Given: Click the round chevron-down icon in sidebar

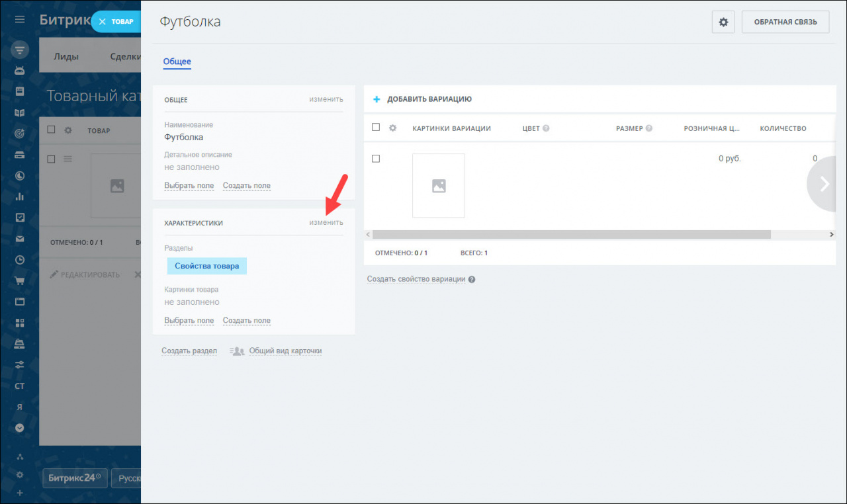Looking at the screenshot, I should 20,427.
